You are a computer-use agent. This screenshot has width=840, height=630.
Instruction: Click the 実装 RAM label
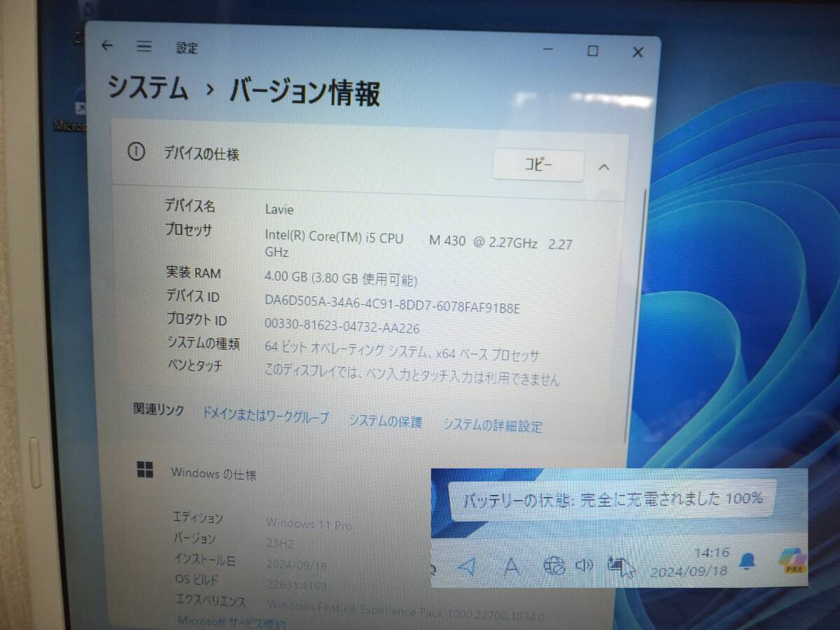(193, 273)
